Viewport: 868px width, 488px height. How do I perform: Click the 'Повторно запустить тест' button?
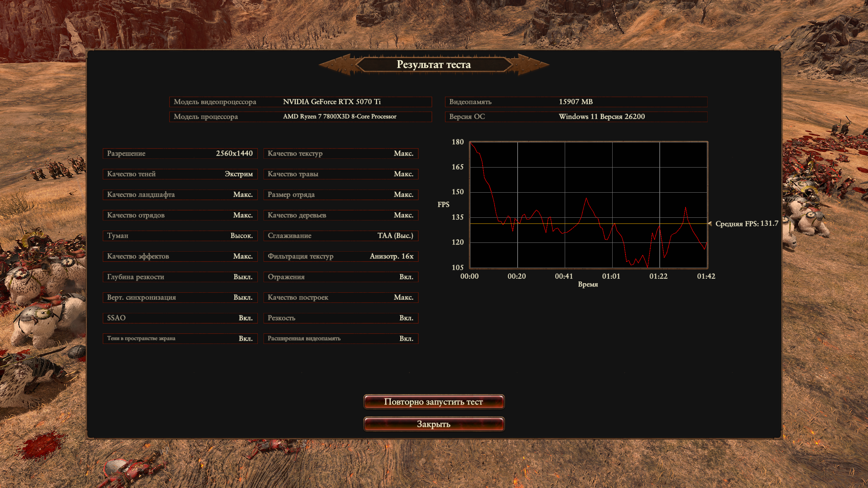pyautogui.click(x=433, y=402)
